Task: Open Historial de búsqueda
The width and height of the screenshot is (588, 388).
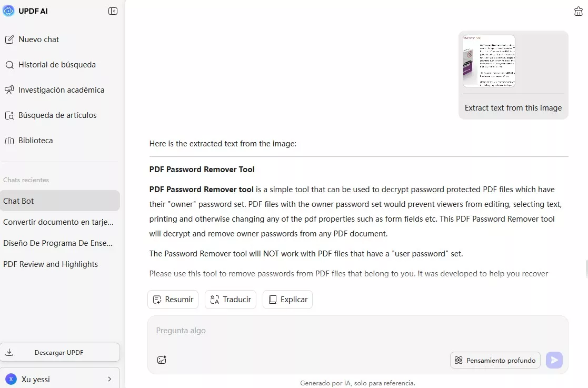Action: [57, 65]
